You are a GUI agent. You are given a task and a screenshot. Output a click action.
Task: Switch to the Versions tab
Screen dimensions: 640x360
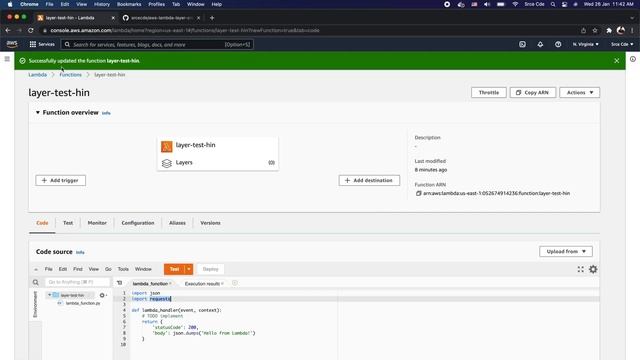tap(210, 223)
